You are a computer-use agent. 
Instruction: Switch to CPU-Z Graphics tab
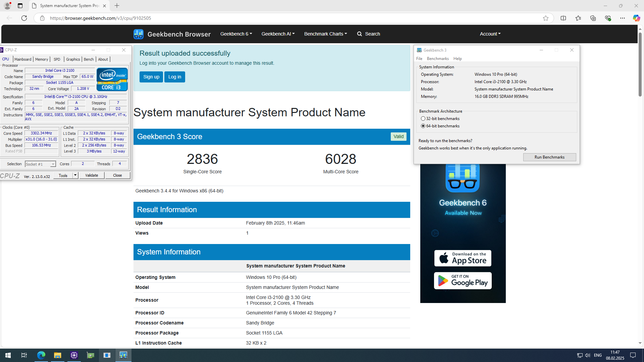point(73,59)
